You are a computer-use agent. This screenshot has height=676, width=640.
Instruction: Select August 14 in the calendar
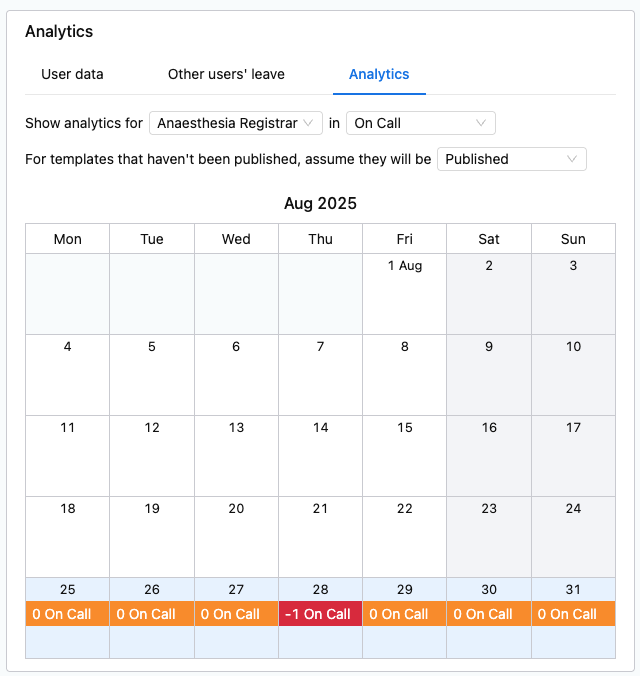(x=320, y=456)
